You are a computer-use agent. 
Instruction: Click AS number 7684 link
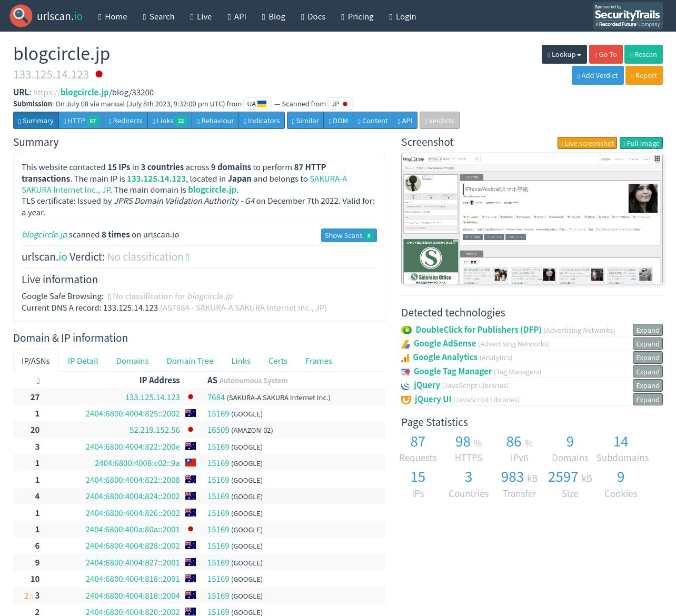[216, 397]
